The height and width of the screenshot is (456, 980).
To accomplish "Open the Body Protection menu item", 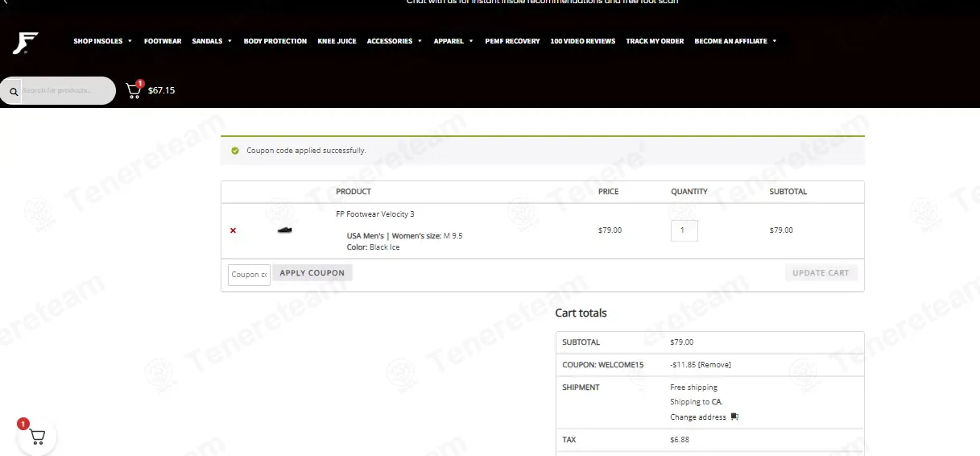I will point(275,41).
